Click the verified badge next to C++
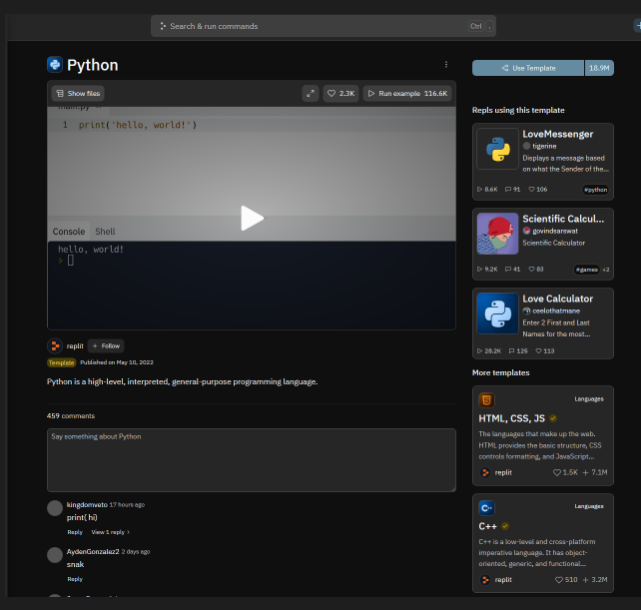The height and width of the screenshot is (610, 641). 505,527
